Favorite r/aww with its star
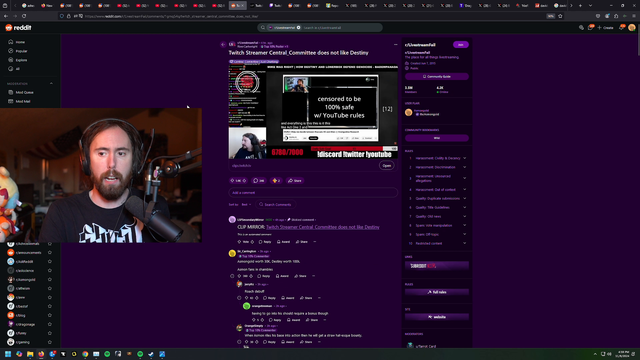Image resolution: width=640 pixels, height=360 pixels. pos(50,297)
